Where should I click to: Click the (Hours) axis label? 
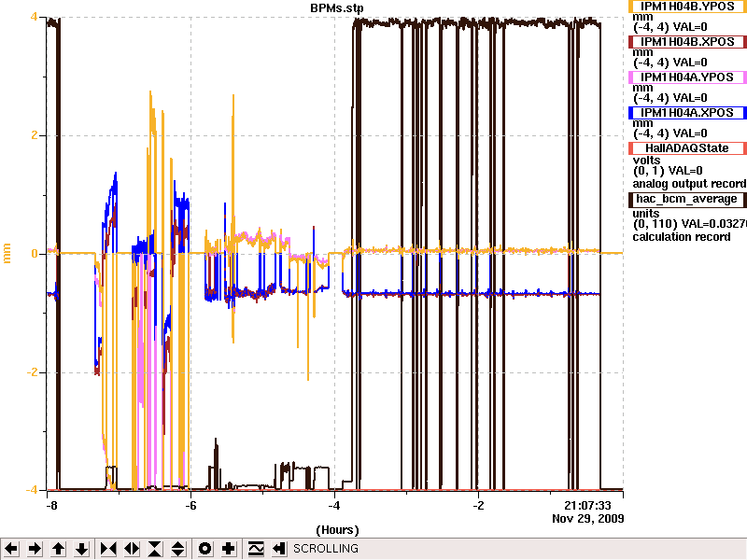click(x=337, y=530)
